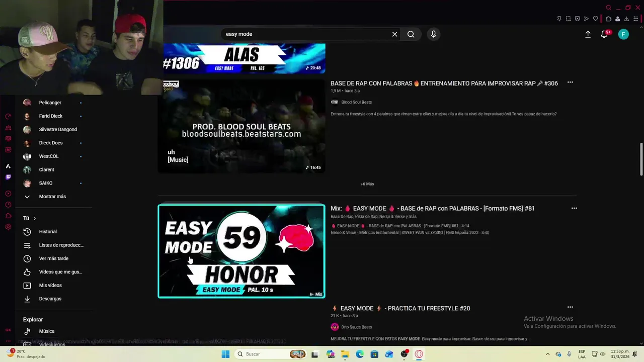Open the Windows Start button
This screenshot has height=362, width=644.
pyautogui.click(x=225, y=354)
